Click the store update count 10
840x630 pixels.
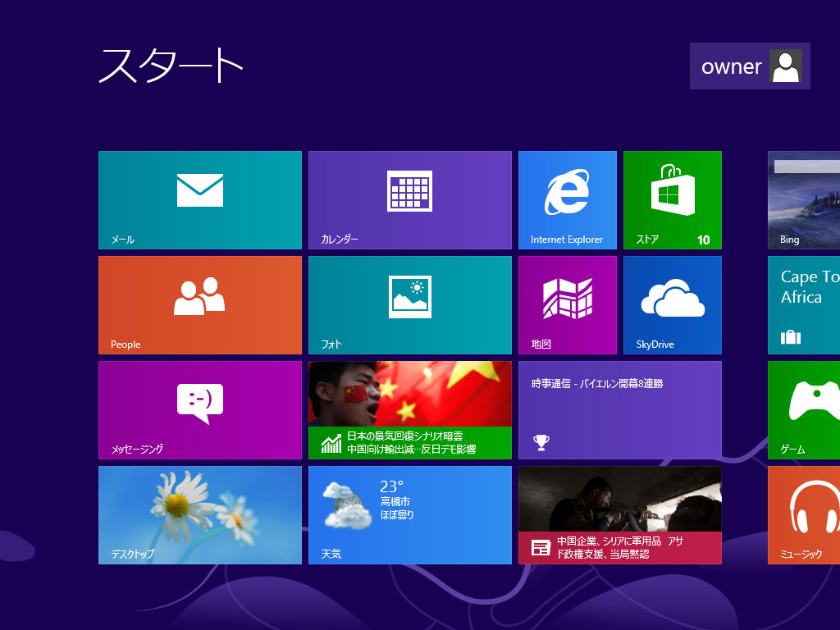[x=703, y=240]
